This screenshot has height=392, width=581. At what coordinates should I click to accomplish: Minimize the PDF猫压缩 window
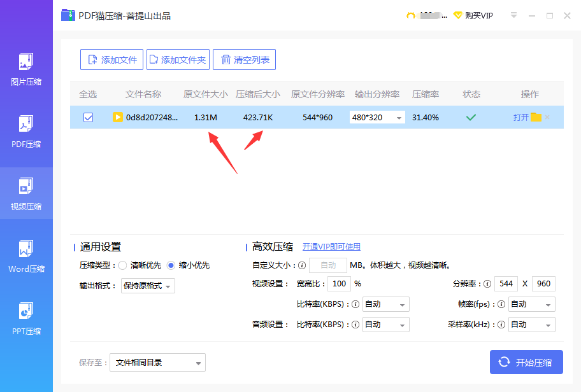click(532, 15)
